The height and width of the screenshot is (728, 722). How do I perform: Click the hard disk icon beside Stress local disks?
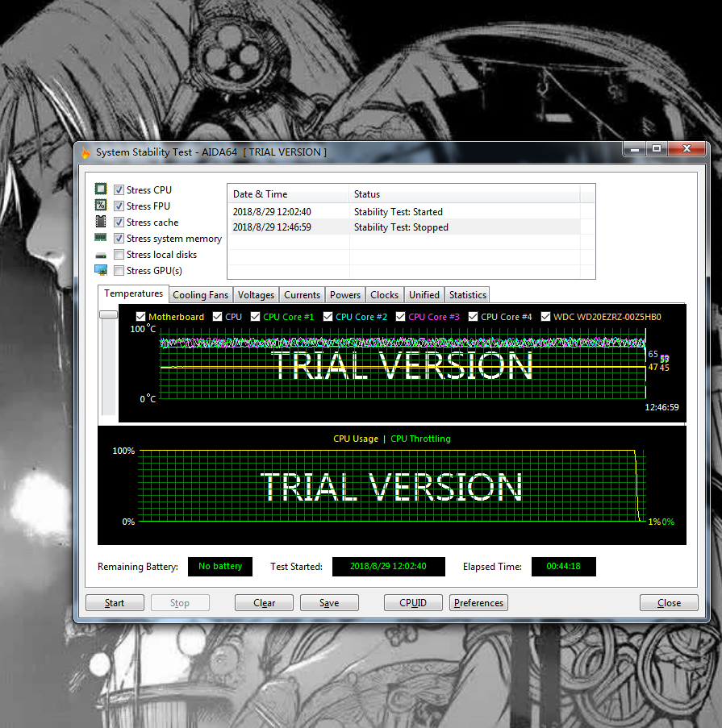click(101, 256)
